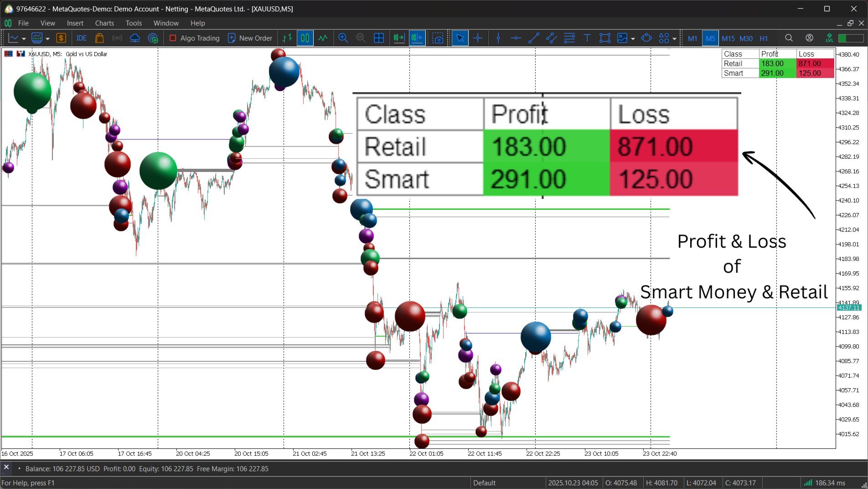The width and height of the screenshot is (868, 489).
Task: Open the Copy Trading signals icon
Action: tap(153, 38)
